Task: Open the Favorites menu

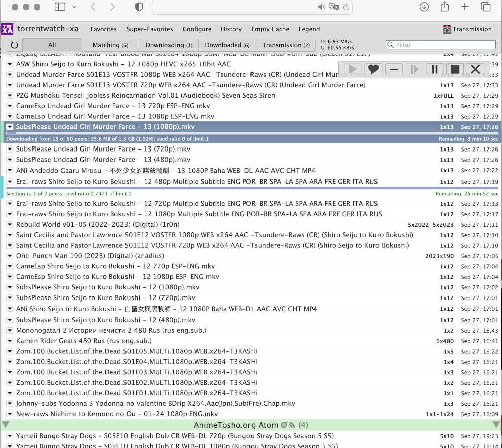Action: [104, 29]
